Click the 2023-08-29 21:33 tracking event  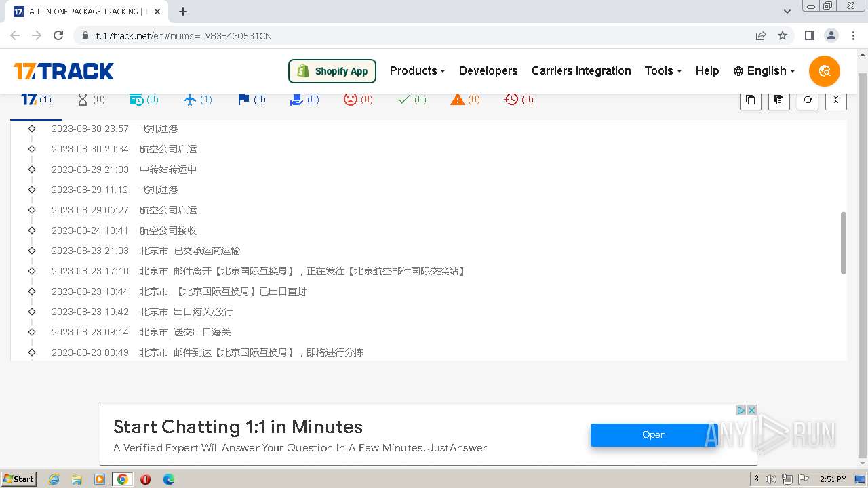[x=124, y=169]
